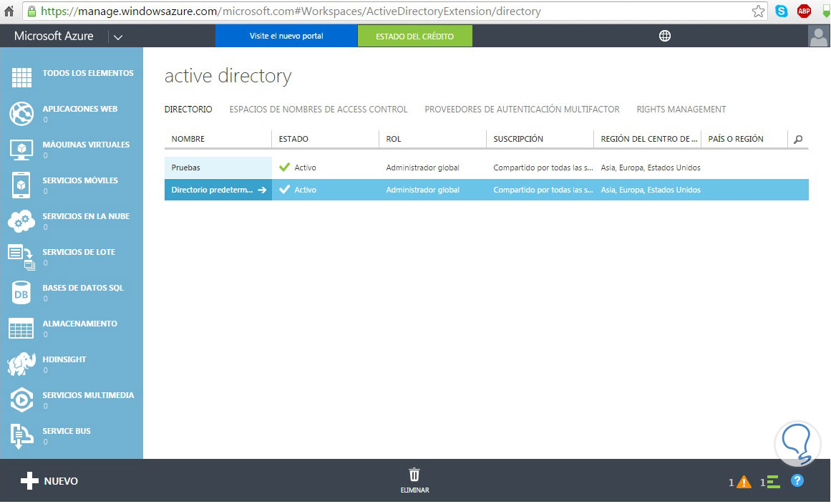Image resolution: width=831 pixels, height=504 pixels.
Task: Click Asia, Europa, Estados Unidos in selected row
Action: pyautogui.click(x=651, y=190)
